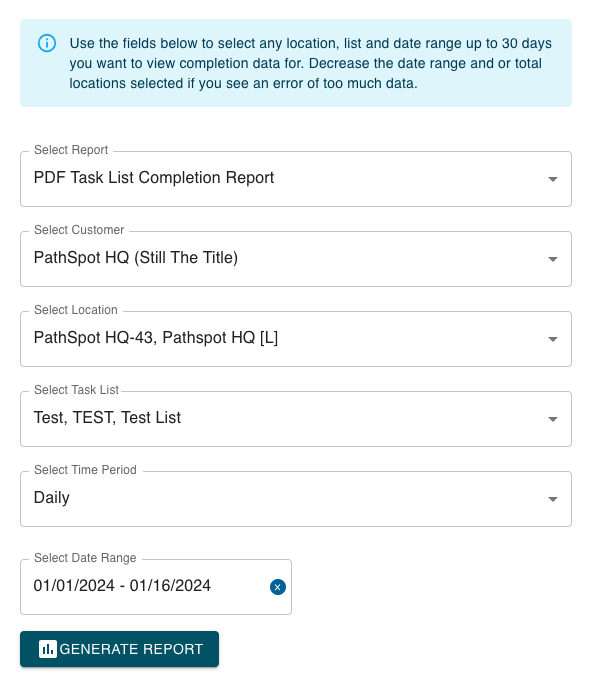Click the Select Task List field label
The image size is (591, 683).
tap(76, 390)
